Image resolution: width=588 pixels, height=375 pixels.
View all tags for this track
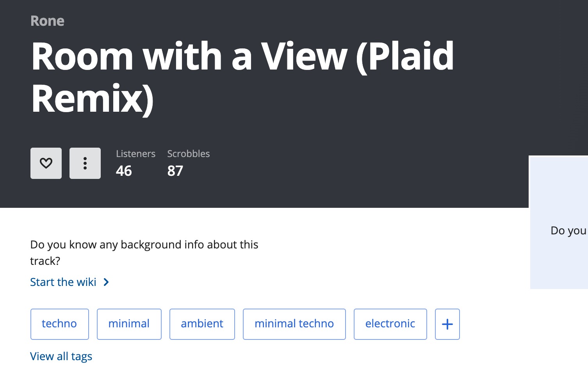pyautogui.click(x=61, y=356)
